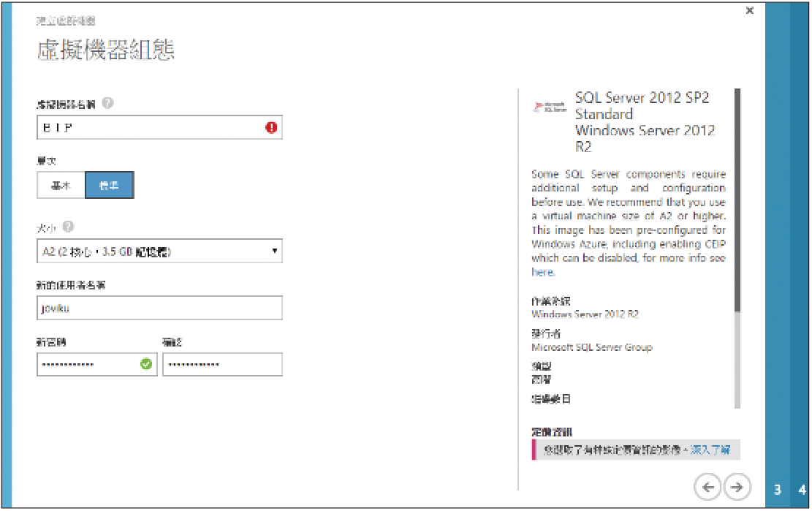Click the SQL Server 2012 SP2 Standard title
812x511 pixels.
click(x=645, y=122)
